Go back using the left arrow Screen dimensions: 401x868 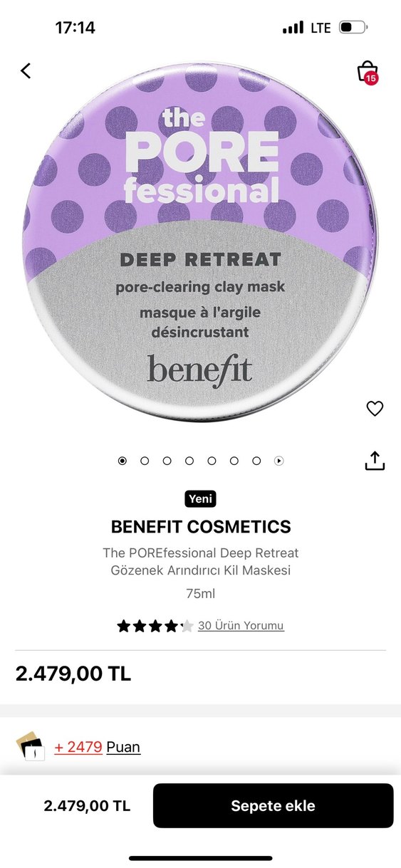coord(26,70)
